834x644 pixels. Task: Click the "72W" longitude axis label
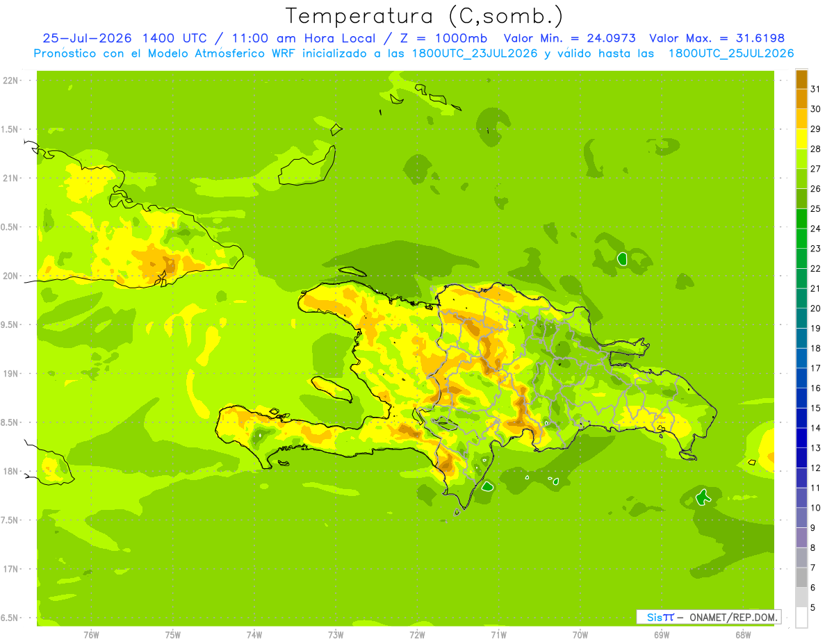click(418, 635)
